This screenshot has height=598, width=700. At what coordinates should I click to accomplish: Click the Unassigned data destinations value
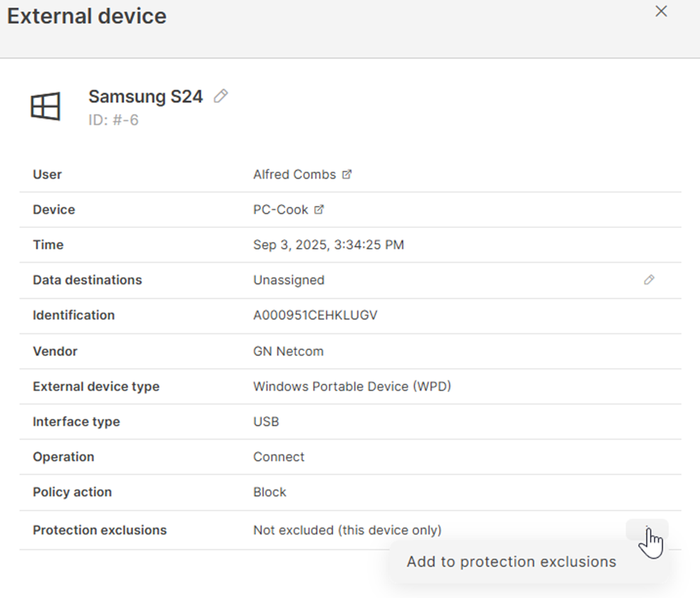[x=289, y=280]
